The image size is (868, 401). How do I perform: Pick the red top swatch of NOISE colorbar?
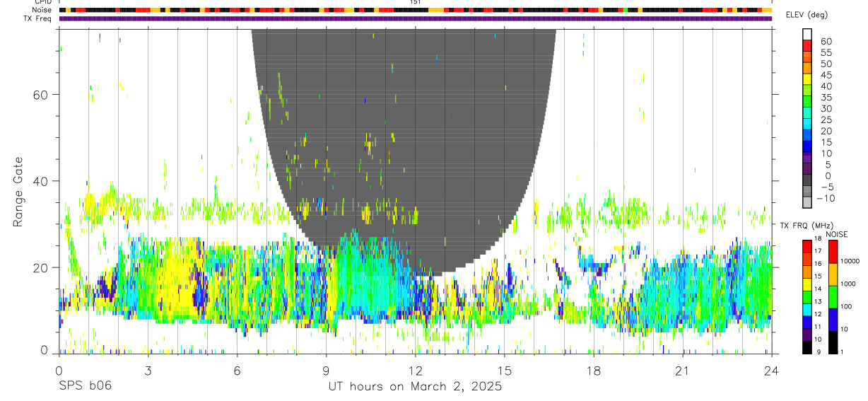833,252
